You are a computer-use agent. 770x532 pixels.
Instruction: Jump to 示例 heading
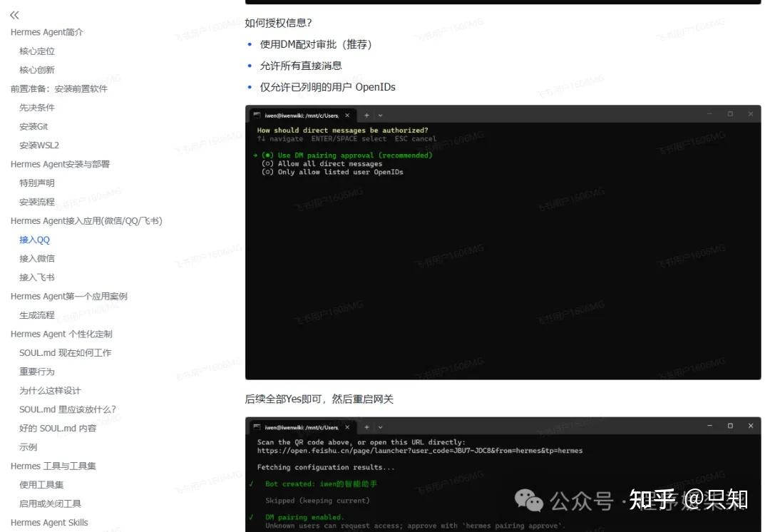tap(28, 447)
